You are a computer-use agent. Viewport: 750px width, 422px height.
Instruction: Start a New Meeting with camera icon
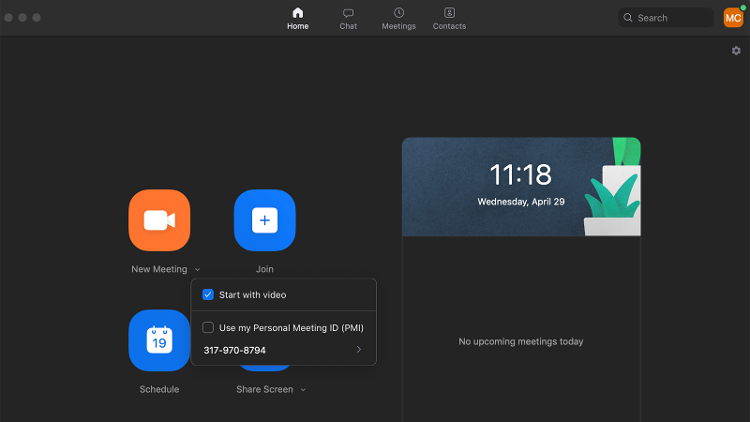point(159,220)
